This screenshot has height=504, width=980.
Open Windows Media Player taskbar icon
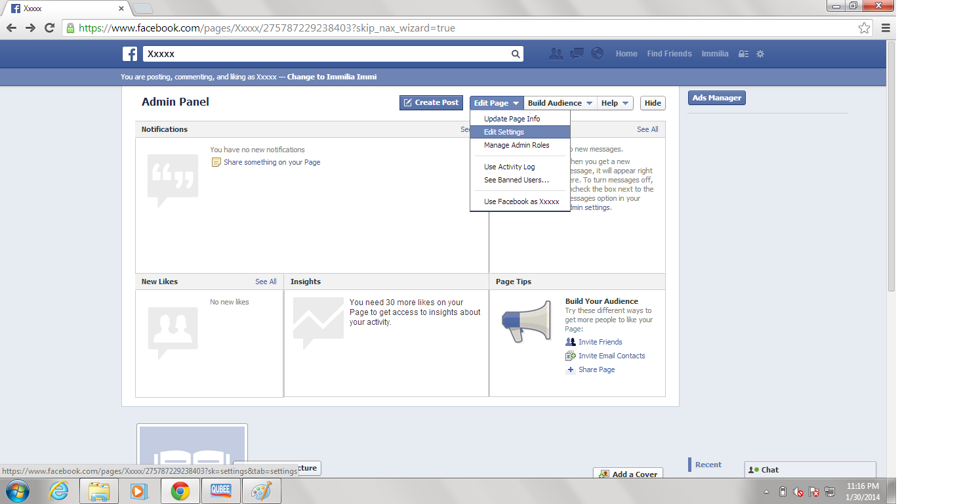138,491
